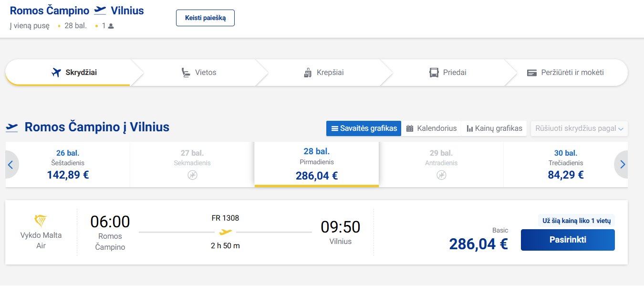Show later dates with right arrow
This screenshot has height=286, width=644.
(622, 164)
